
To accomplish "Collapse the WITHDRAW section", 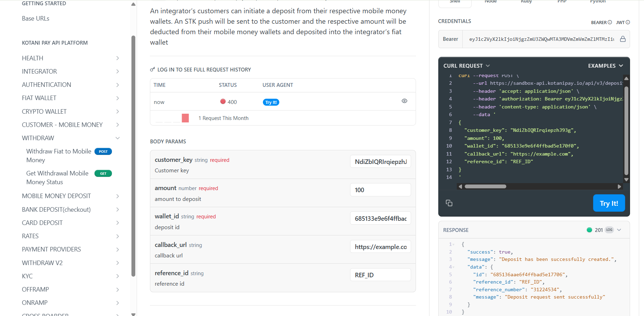I will [x=118, y=138].
